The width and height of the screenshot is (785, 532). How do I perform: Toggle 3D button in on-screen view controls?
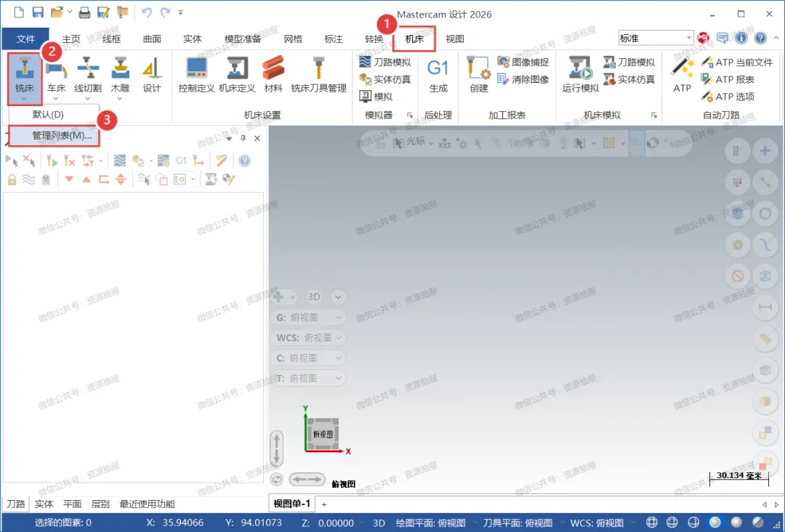(x=313, y=297)
